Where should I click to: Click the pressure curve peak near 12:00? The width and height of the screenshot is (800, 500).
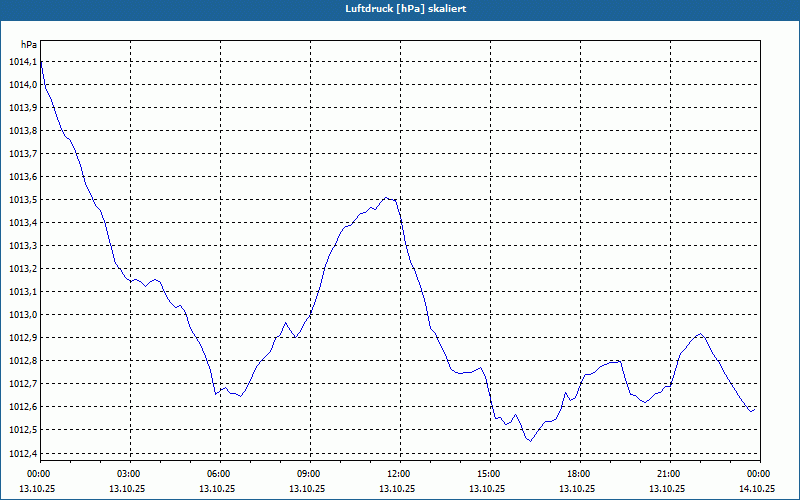coord(386,197)
